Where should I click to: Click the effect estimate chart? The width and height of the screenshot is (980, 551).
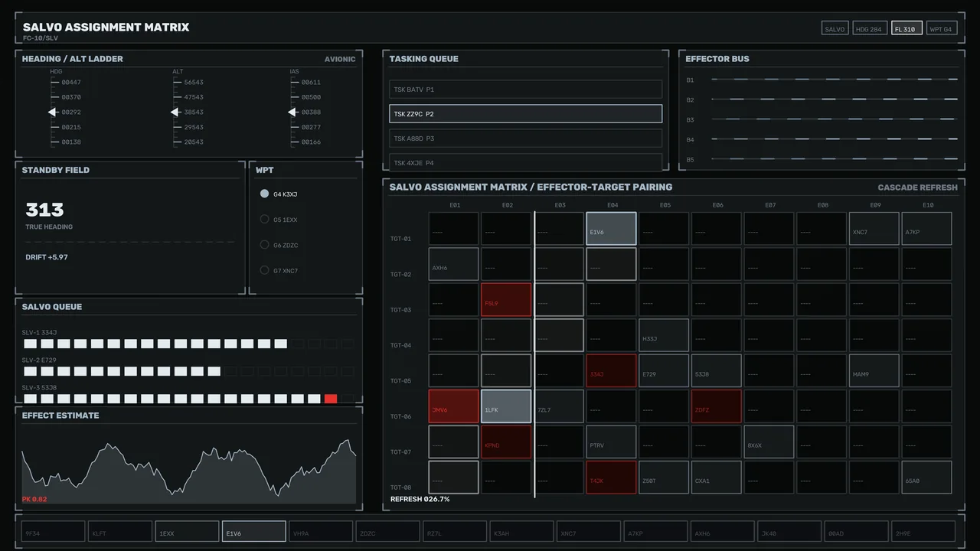(x=189, y=471)
